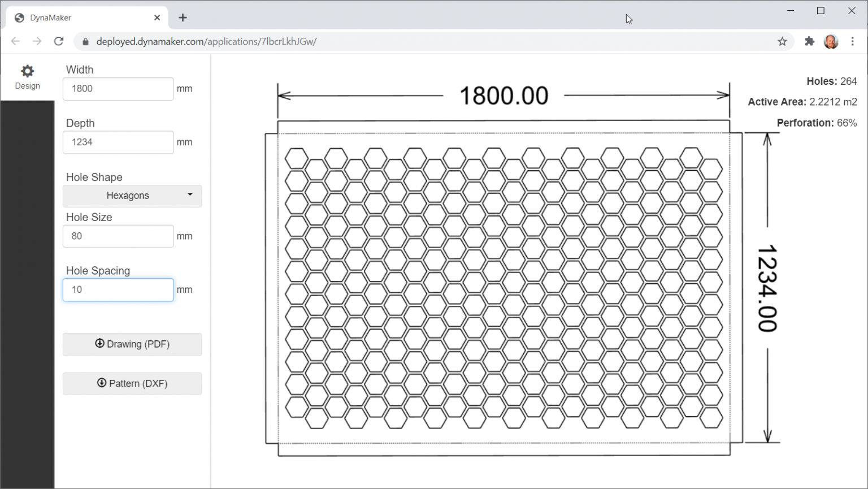Click inside the Hole Spacing field
The height and width of the screenshot is (489, 868).
coord(118,289)
